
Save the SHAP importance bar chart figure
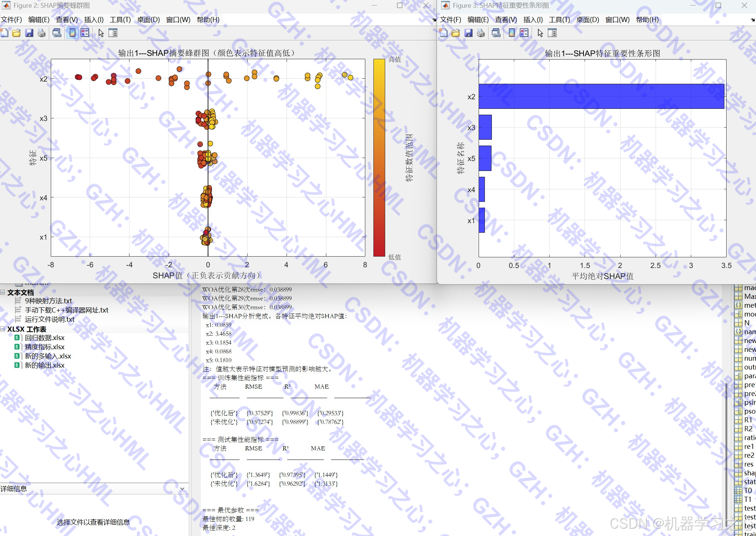point(468,33)
